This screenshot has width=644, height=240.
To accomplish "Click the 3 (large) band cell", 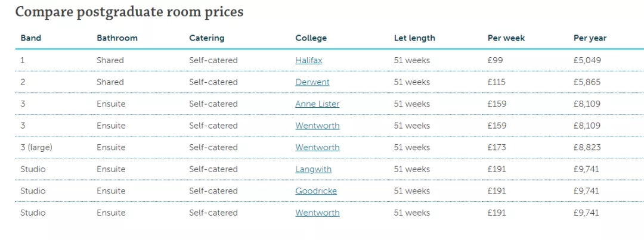I will tap(35, 147).
